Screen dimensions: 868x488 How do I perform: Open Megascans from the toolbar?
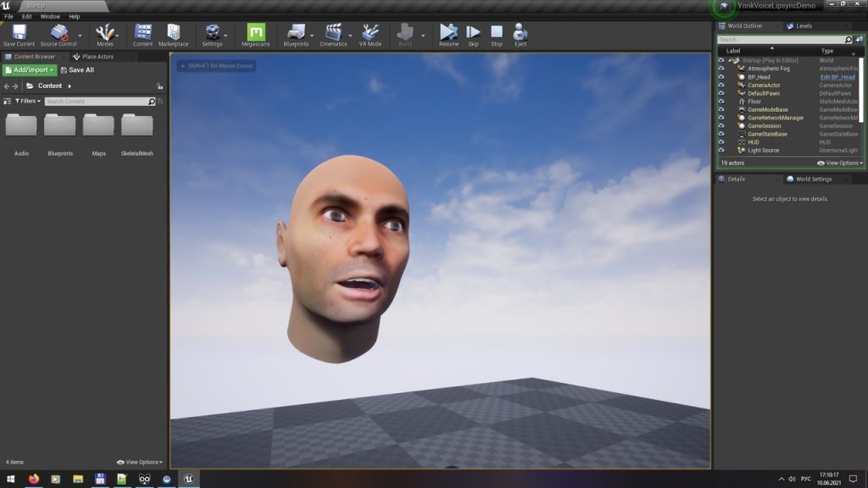click(x=255, y=33)
